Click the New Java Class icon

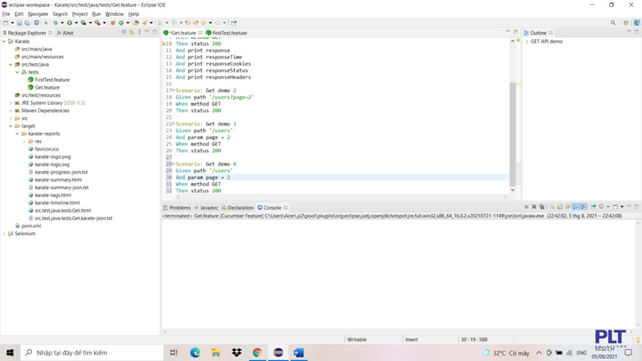pyautogui.click(x=121, y=23)
